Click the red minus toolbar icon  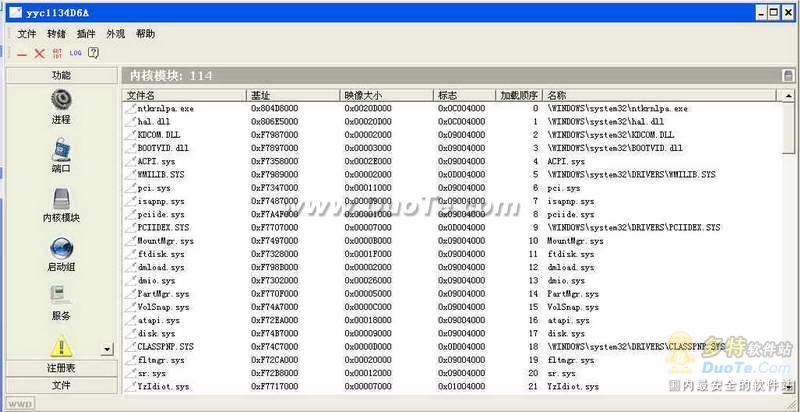[x=22, y=53]
